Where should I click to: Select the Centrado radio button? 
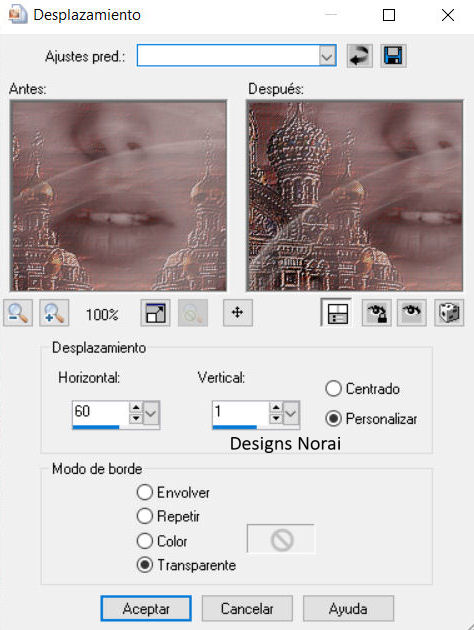tap(333, 389)
